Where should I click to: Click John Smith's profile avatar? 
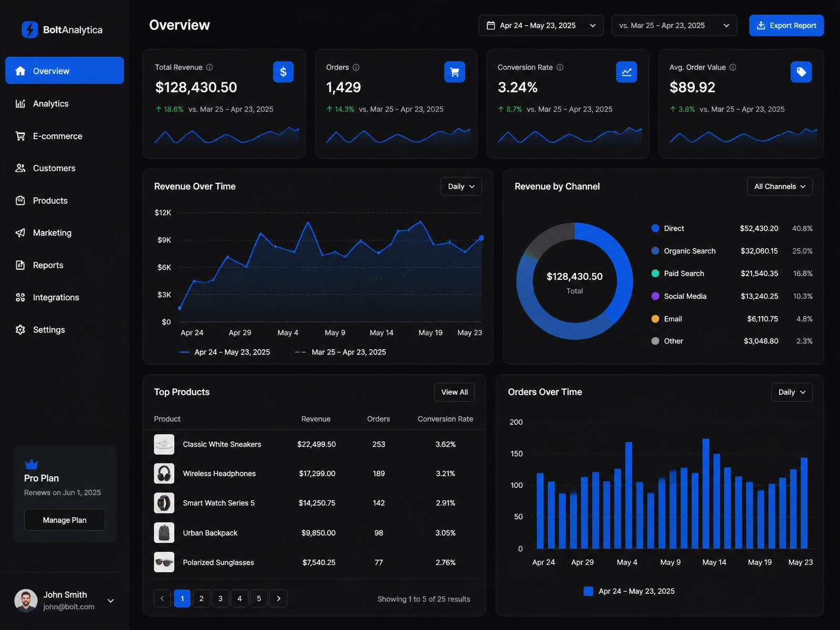pos(26,601)
